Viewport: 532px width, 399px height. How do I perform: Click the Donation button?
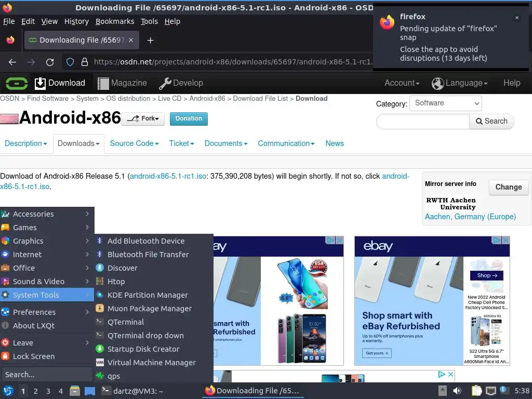point(189,119)
